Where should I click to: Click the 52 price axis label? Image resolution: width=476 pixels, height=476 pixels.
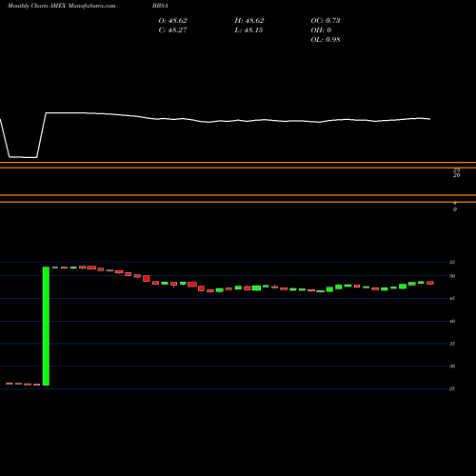click(452, 262)
